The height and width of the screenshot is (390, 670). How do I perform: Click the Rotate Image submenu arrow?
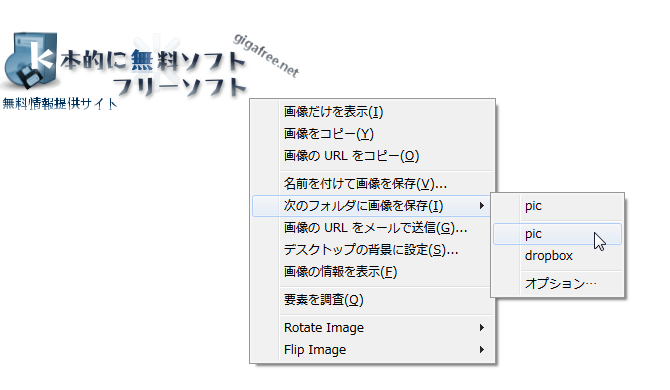click(x=482, y=328)
